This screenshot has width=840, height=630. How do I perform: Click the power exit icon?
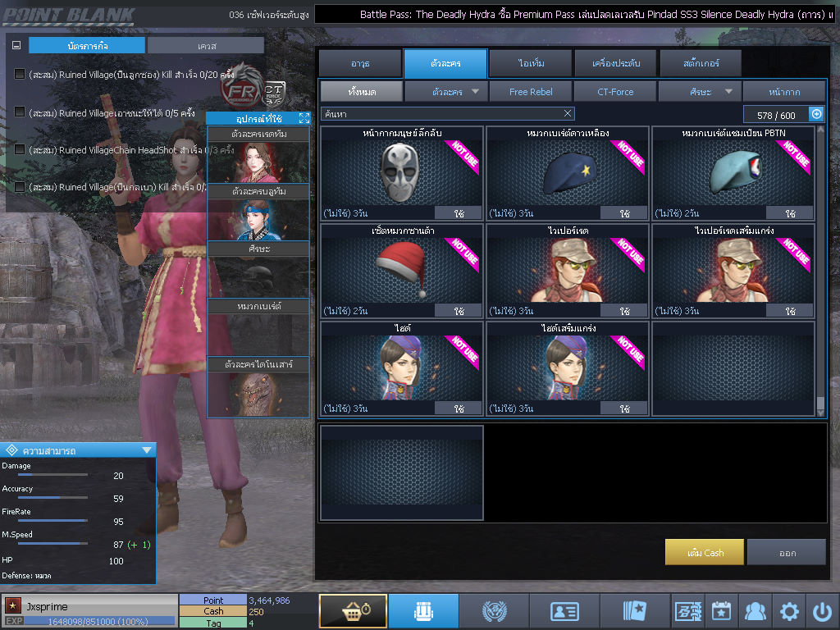822,610
